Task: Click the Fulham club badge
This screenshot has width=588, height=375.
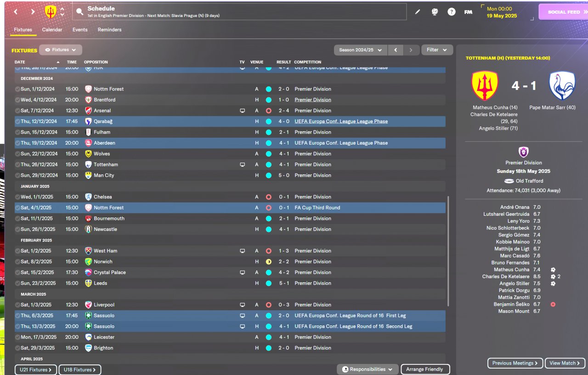Action: [x=88, y=132]
